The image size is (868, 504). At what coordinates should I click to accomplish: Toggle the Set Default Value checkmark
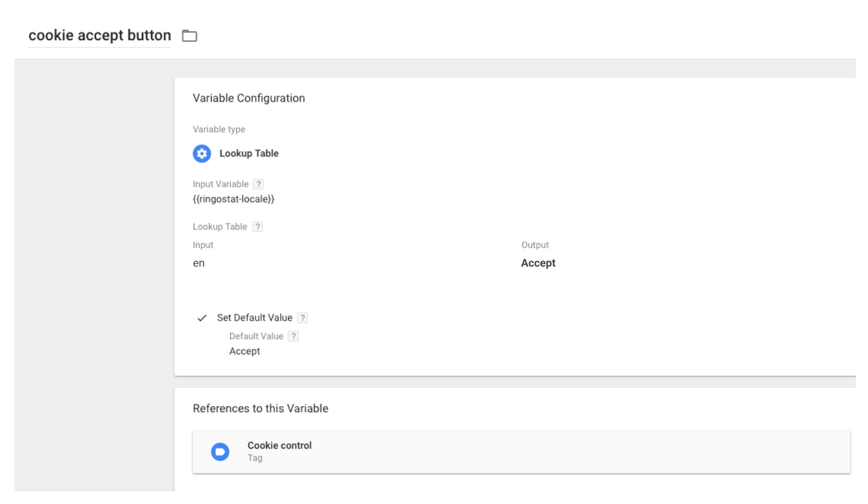point(202,318)
